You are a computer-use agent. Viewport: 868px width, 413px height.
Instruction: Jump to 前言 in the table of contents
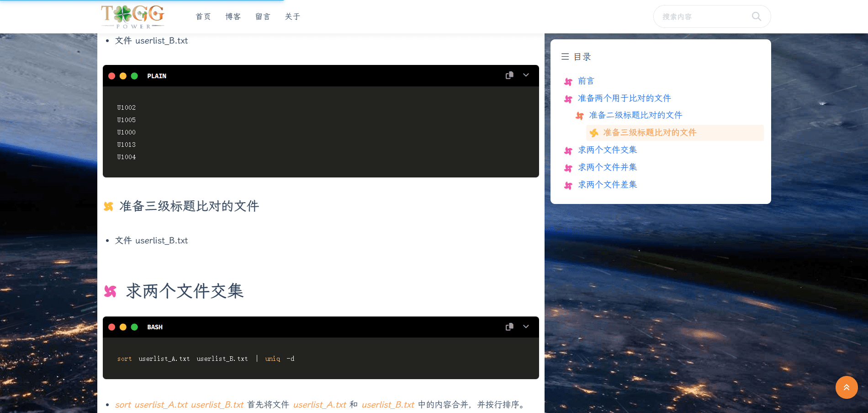pos(586,81)
